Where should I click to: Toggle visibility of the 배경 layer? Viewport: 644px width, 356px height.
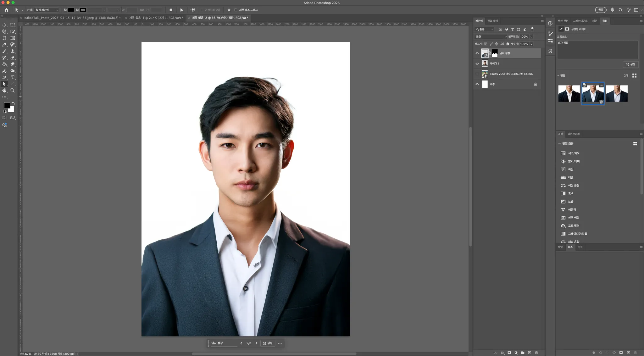click(x=477, y=84)
